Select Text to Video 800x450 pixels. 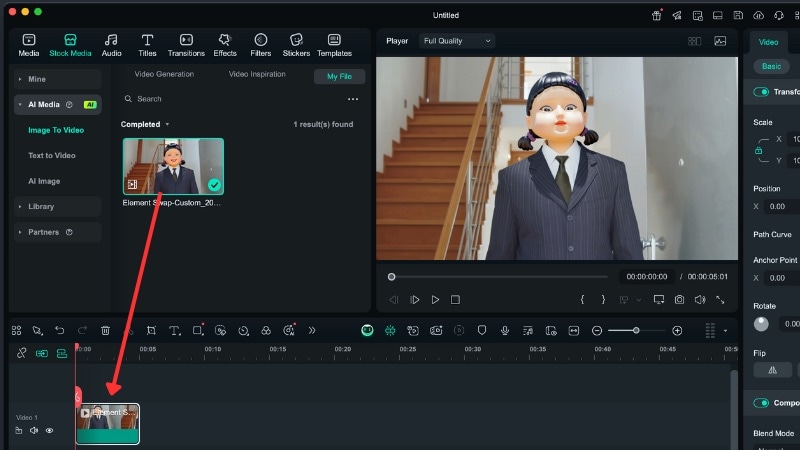point(52,156)
